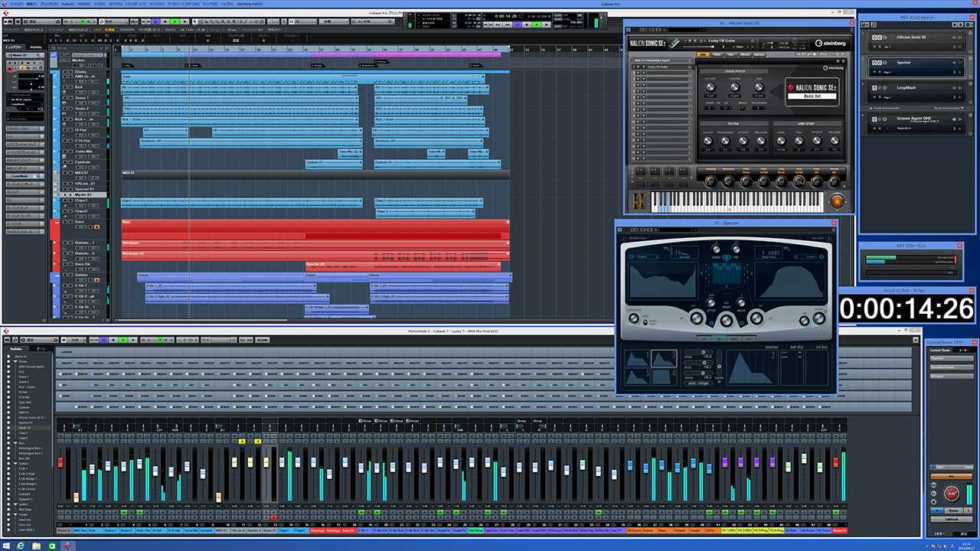Toggle visibility of Stereo In channel

tap(9, 357)
